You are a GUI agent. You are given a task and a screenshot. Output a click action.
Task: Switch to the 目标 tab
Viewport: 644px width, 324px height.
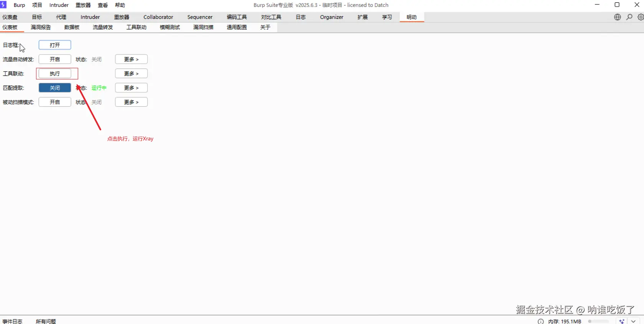coord(37,17)
